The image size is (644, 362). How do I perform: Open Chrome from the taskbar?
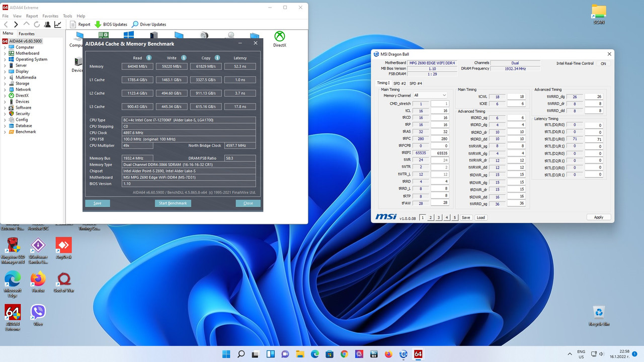point(344,354)
